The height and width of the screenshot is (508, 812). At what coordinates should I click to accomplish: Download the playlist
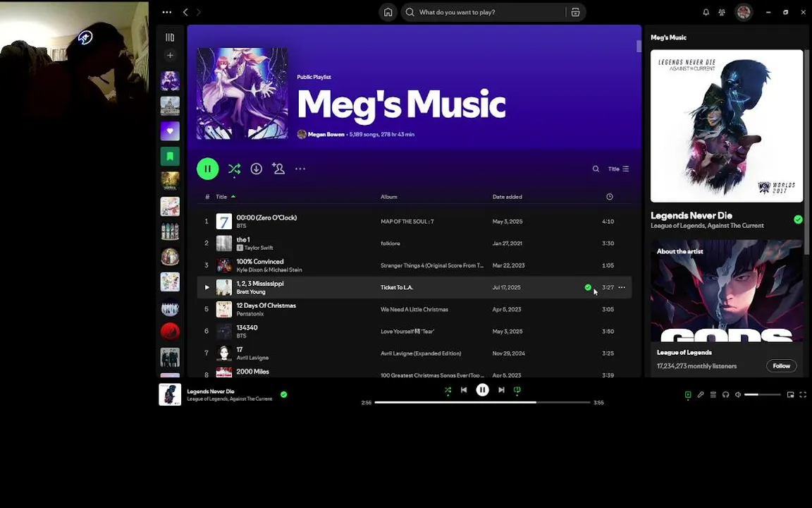click(257, 169)
